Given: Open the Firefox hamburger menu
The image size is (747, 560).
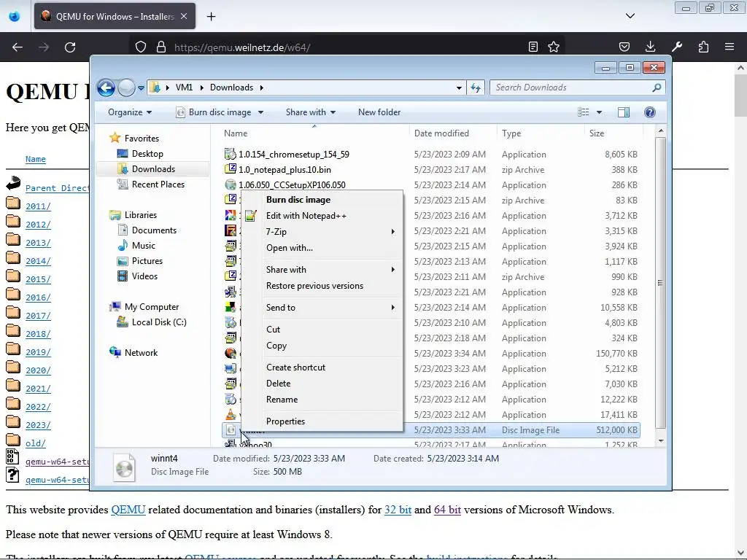Looking at the screenshot, I should pyautogui.click(x=729, y=47).
